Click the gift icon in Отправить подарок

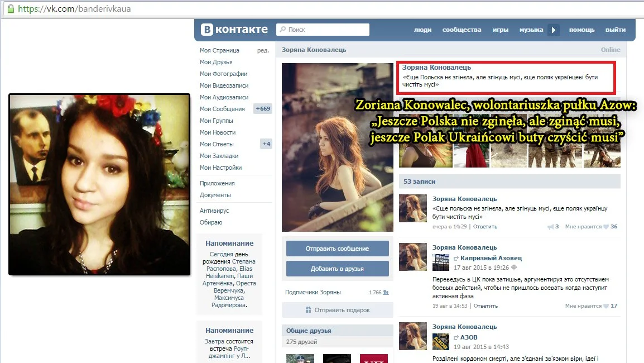(x=308, y=310)
